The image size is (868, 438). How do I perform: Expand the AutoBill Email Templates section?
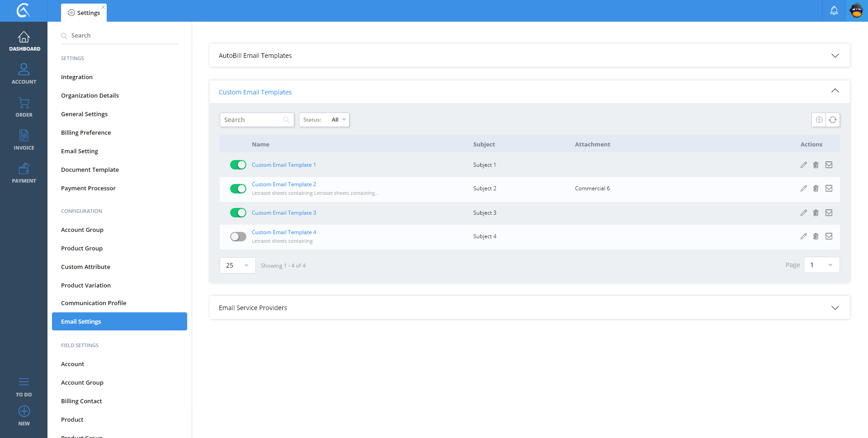(835, 56)
